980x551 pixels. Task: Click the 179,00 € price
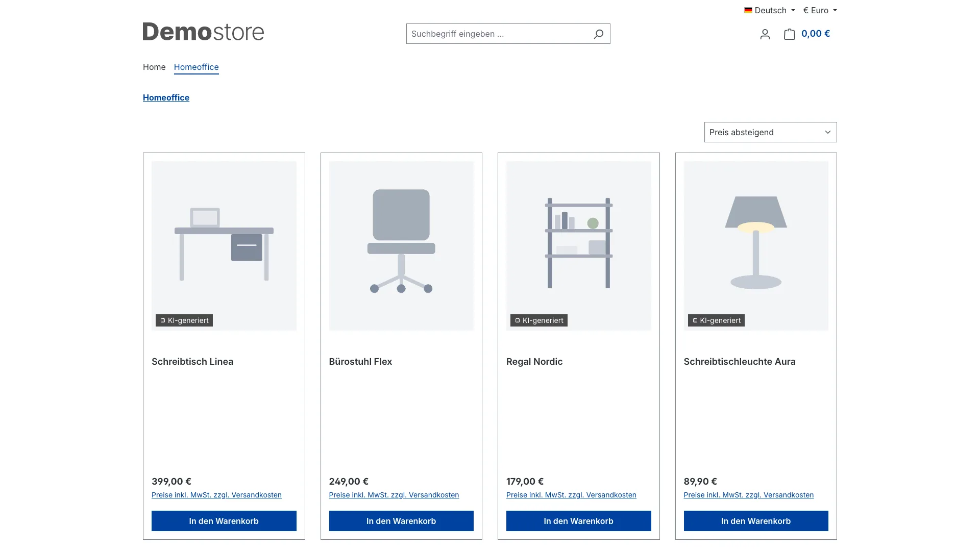525,482
